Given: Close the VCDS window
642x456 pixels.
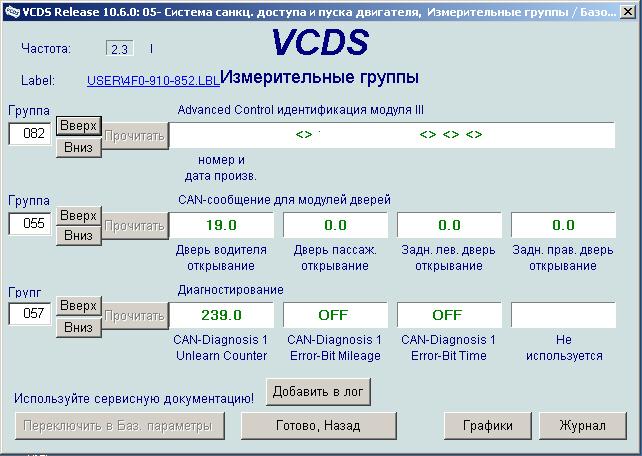Looking at the screenshot, I should point(627,11).
